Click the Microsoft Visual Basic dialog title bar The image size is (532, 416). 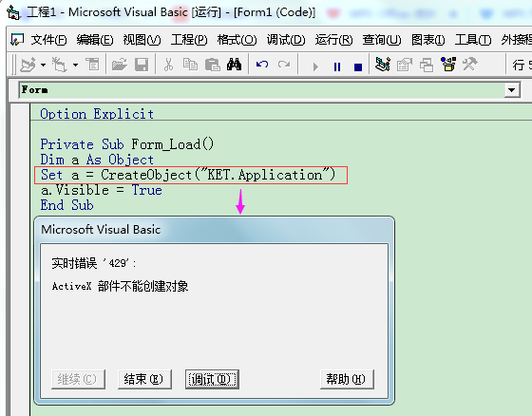[214, 230]
